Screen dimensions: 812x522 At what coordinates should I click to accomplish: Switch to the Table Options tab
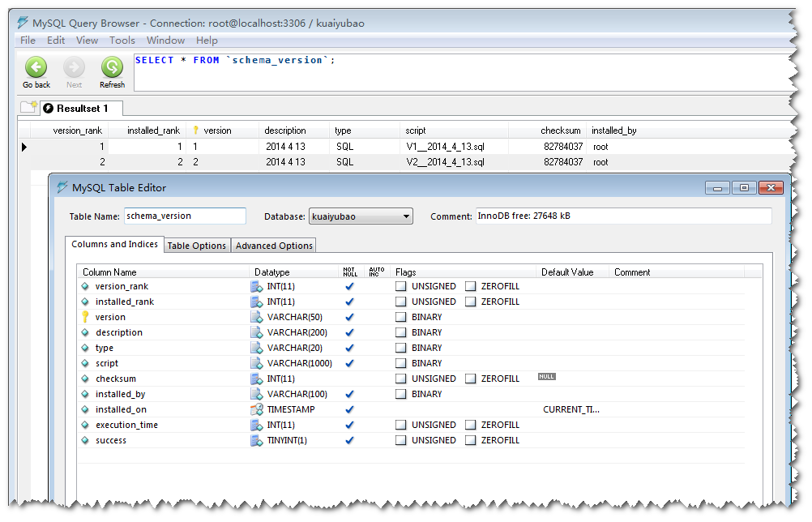(x=197, y=246)
